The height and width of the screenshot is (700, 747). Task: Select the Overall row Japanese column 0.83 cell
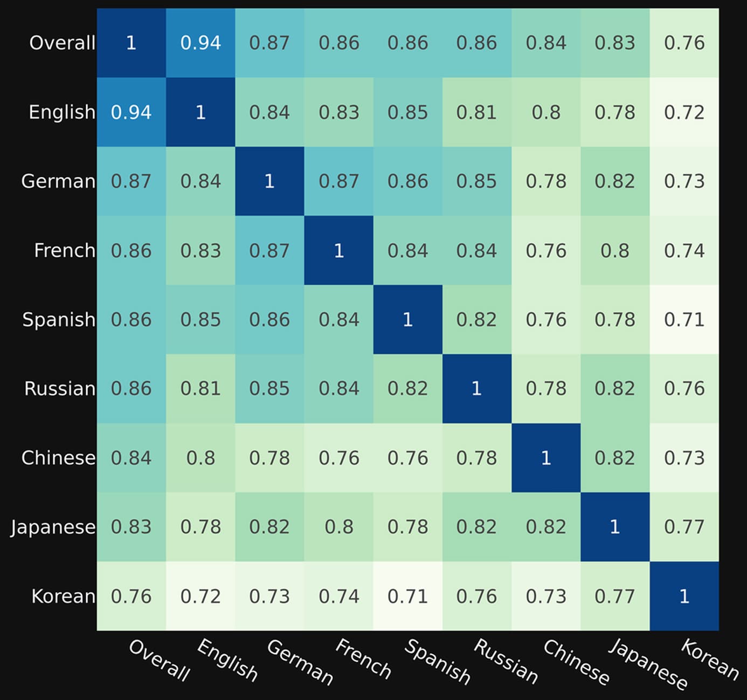click(x=615, y=43)
